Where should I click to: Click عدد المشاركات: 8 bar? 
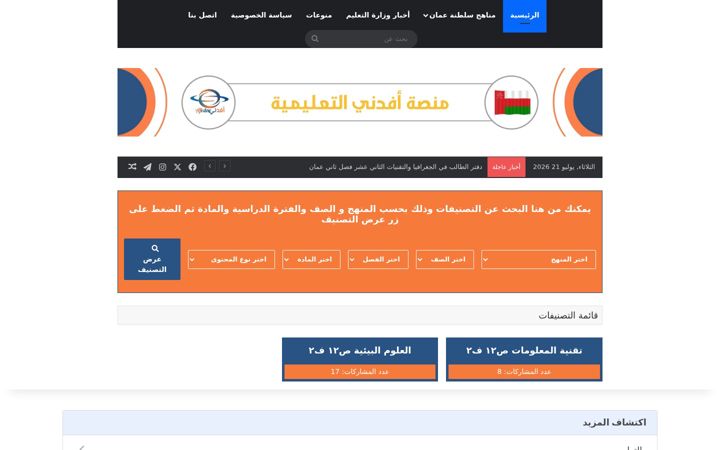pyautogui.click(x=524, y=372)
